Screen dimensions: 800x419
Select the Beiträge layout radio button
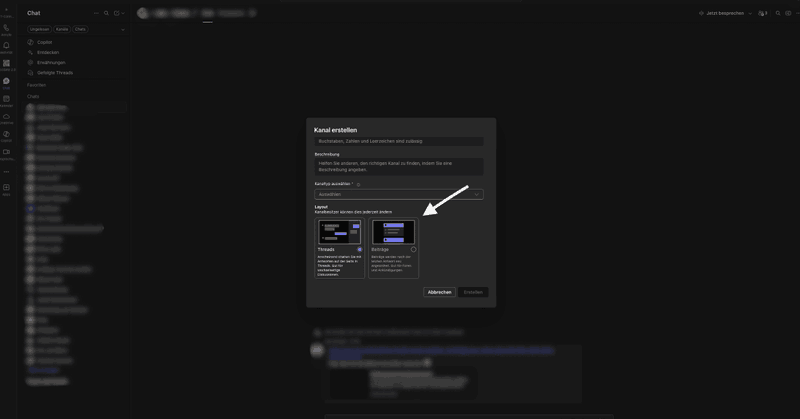tap(413, 250)
